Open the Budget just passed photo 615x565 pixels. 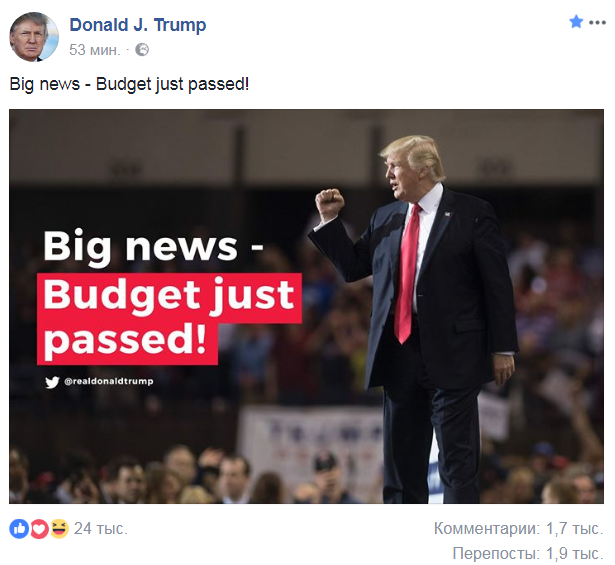[x=306, y=306]
